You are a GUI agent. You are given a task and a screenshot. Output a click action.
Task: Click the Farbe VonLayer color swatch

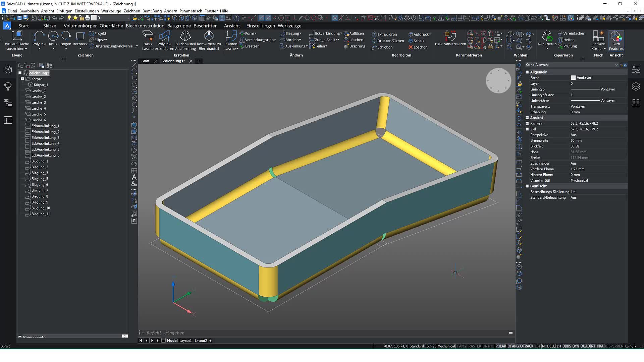pos(573,78)
